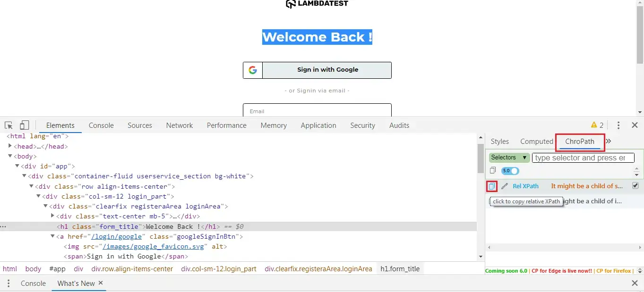644x292 pixels.
Task: Open the DevTools three-dot menu
Action: click(618, 125)
